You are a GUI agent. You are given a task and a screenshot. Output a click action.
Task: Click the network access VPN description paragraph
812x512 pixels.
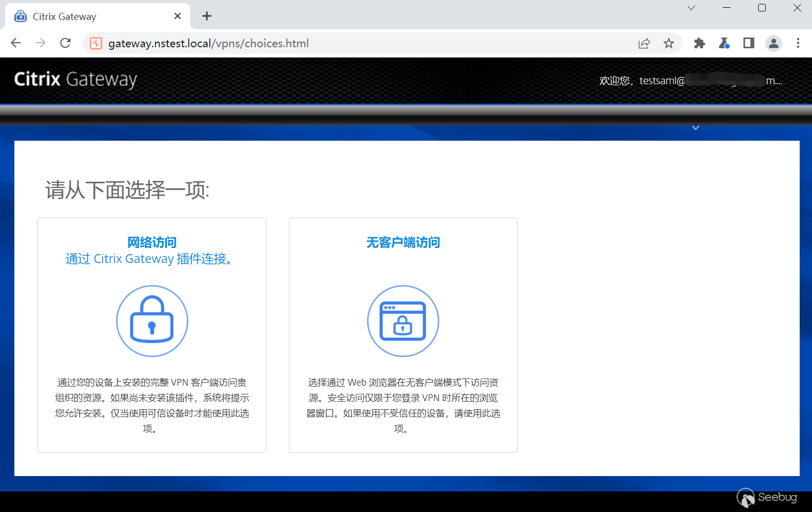tap(152, 405)
